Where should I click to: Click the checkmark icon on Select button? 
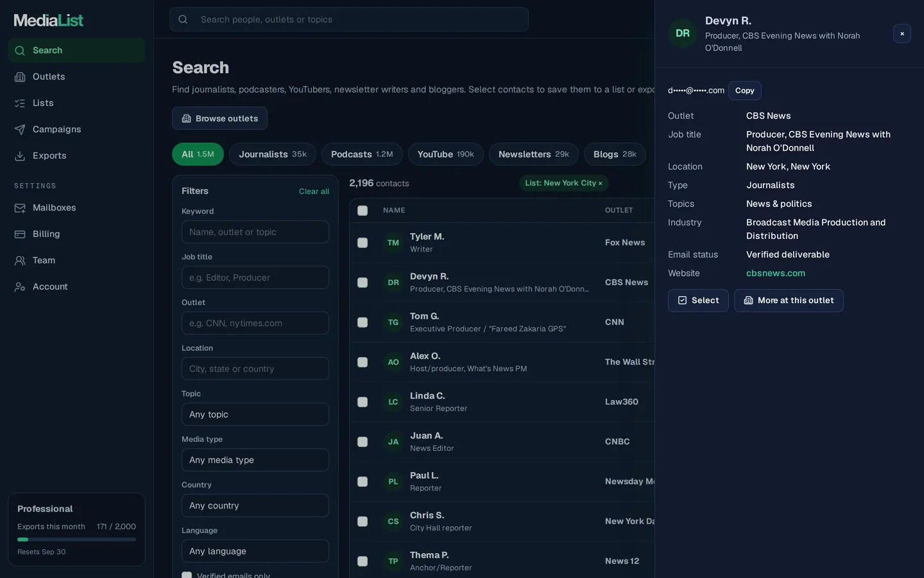pyautogui.click(x=683, y=301)
